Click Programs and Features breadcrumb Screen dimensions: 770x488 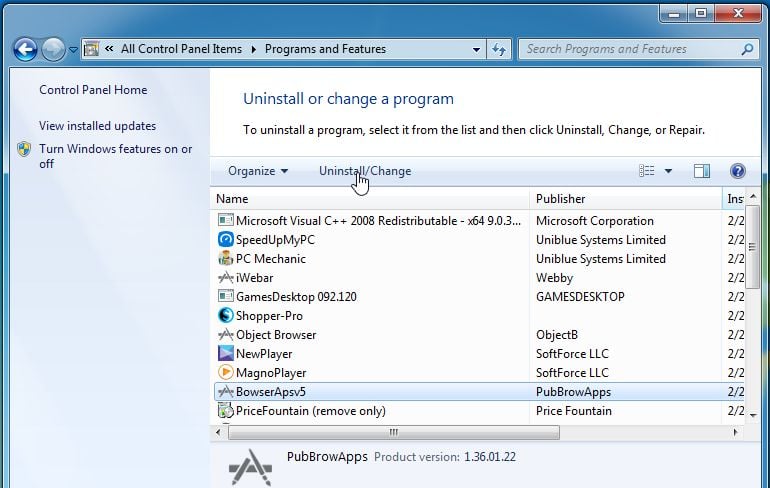point(325,49)
